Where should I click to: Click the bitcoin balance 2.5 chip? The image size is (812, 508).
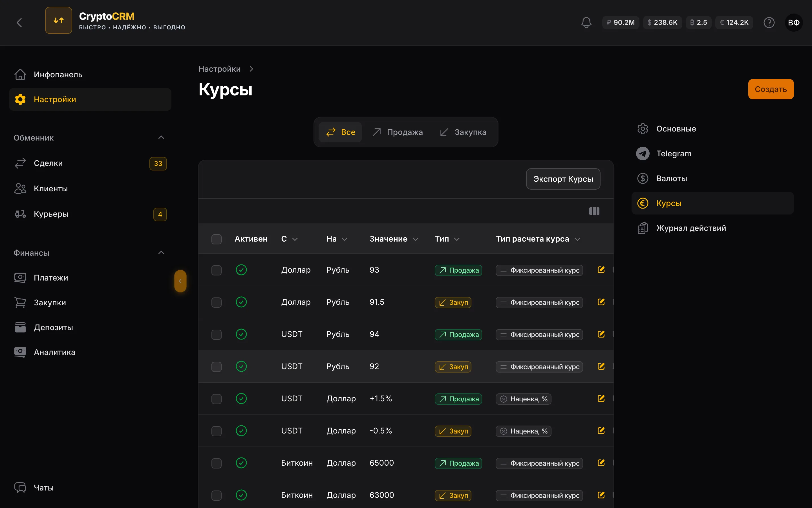[698, 23]
